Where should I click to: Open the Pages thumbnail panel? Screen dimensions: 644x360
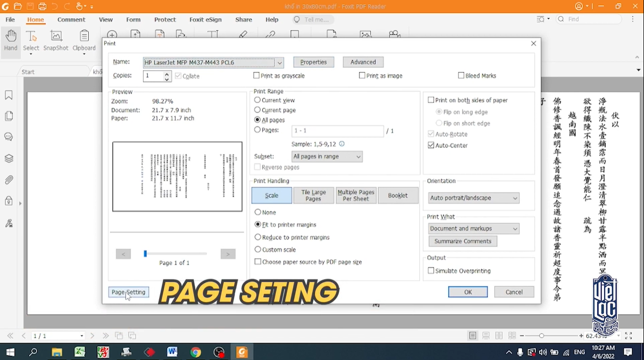[x=9, y=116]
